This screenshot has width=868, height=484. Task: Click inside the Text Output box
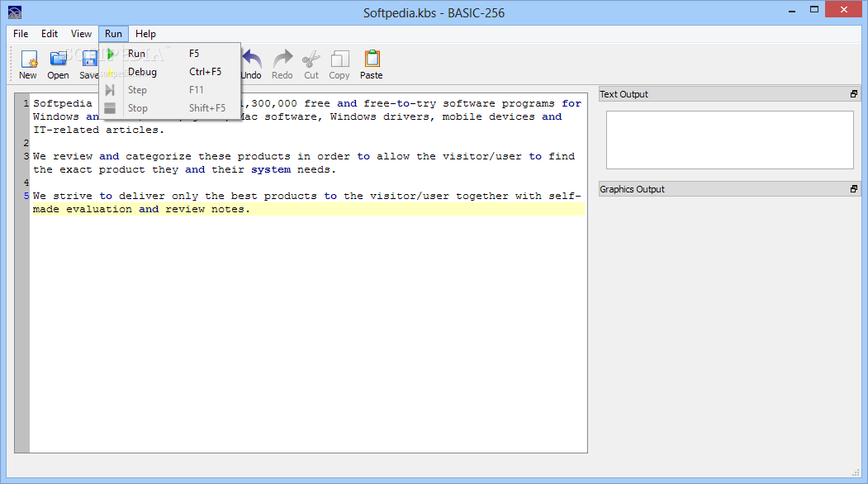click(x=729, y=140)
